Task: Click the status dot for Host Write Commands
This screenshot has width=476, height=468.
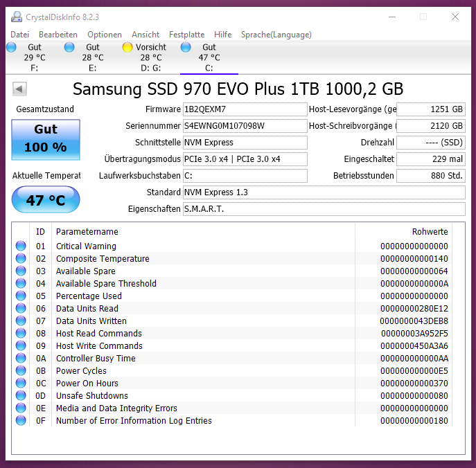Action: coord(21,345)
